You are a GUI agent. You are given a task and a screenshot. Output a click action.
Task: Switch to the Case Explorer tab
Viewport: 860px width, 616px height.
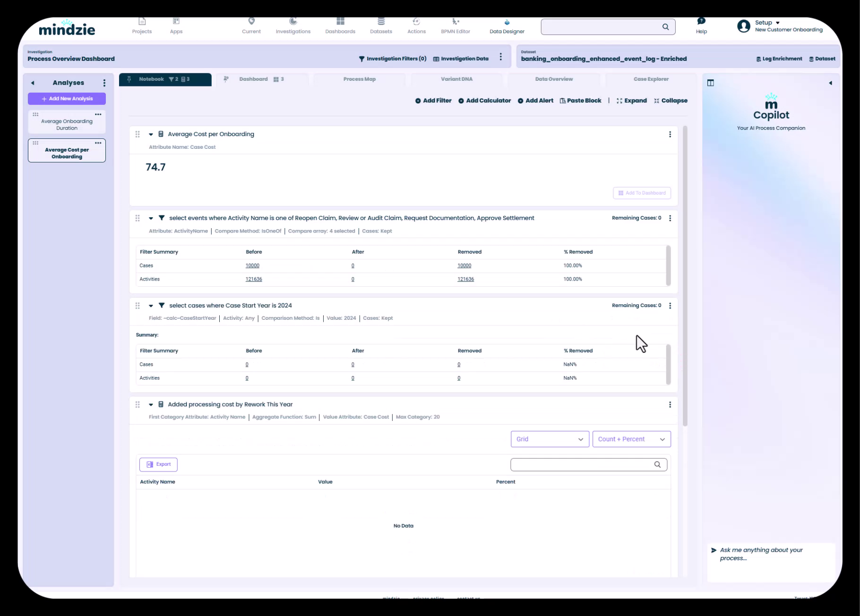click(651, 79)
